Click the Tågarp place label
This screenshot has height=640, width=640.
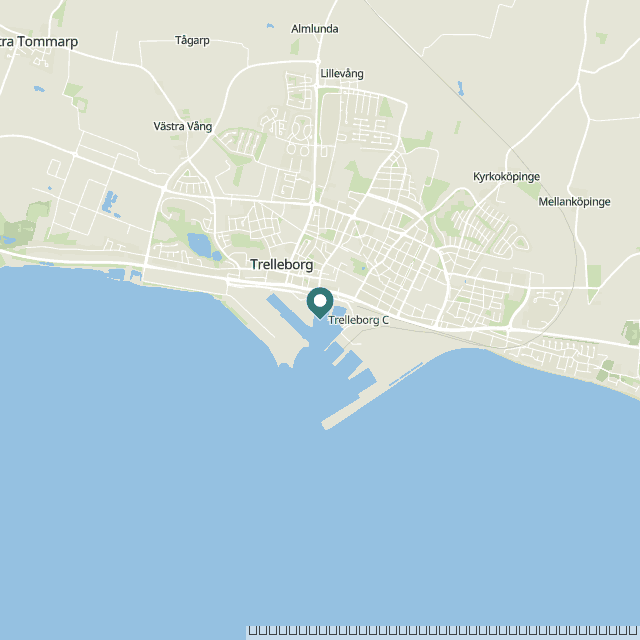tap(192, 40)
